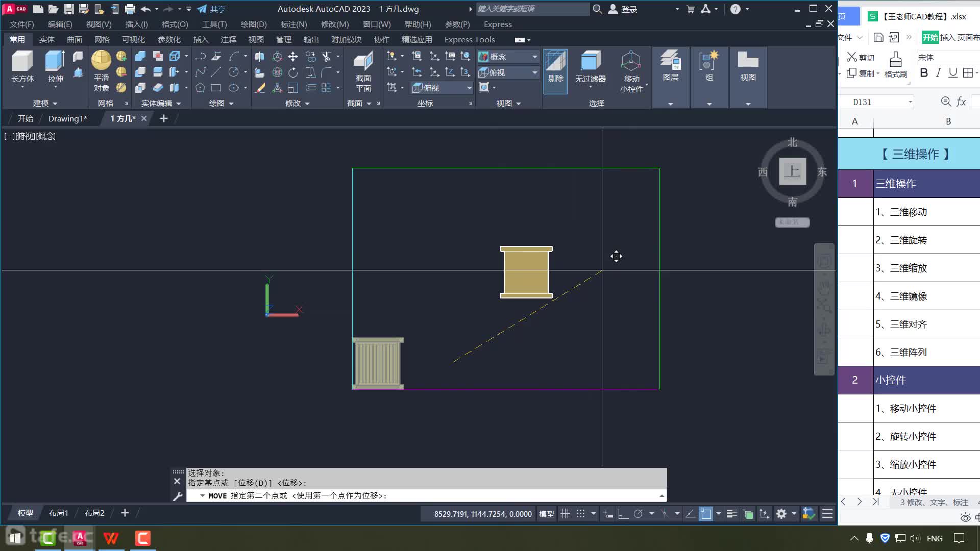The width and height of the screenshot is (980, 551).
Task: Click the customization wrench in command line
Action: 178,496
